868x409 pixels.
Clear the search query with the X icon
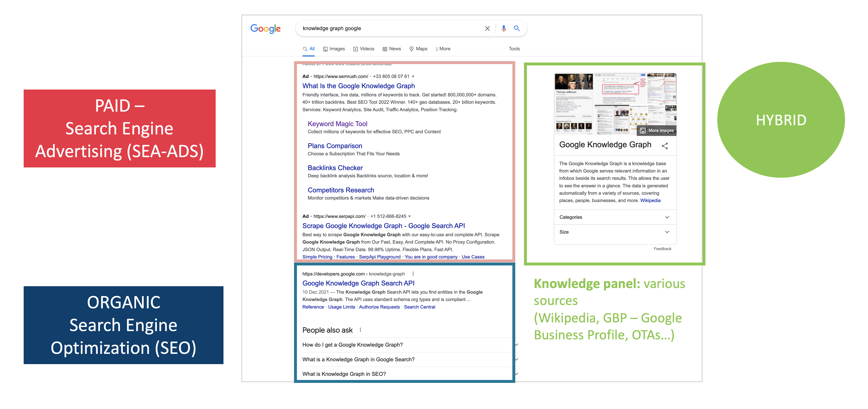tap(487, 28)
